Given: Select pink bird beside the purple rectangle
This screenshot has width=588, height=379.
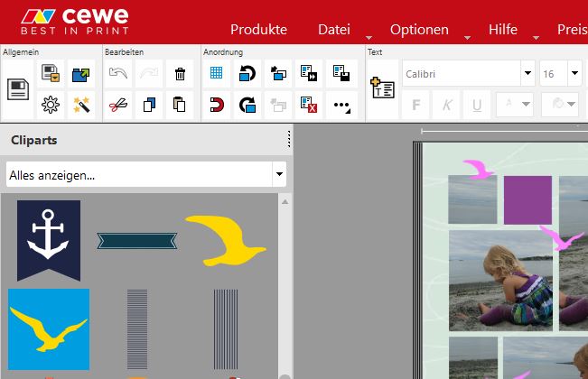Looking at the screenshot, I should click(562, 238).
